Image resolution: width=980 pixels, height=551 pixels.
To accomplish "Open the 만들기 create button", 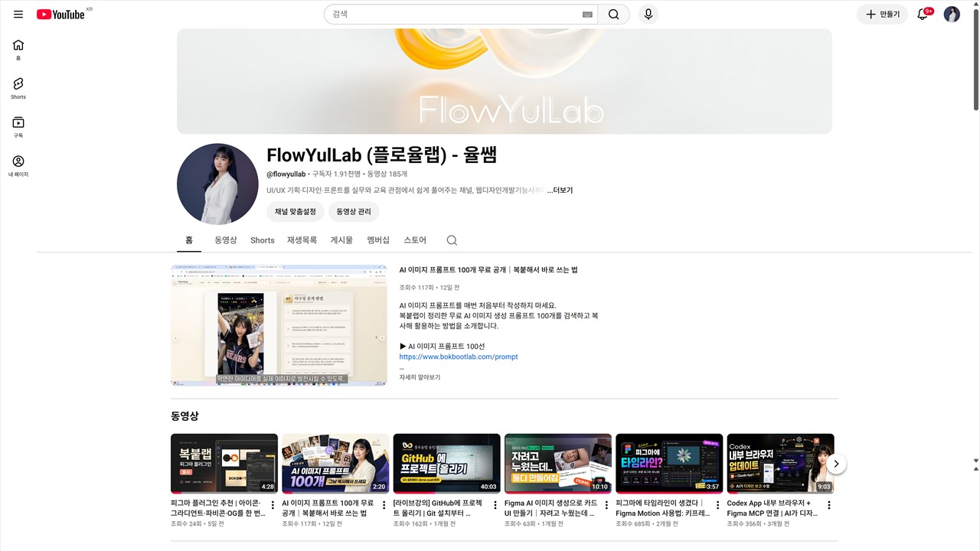I will [882, 15].
